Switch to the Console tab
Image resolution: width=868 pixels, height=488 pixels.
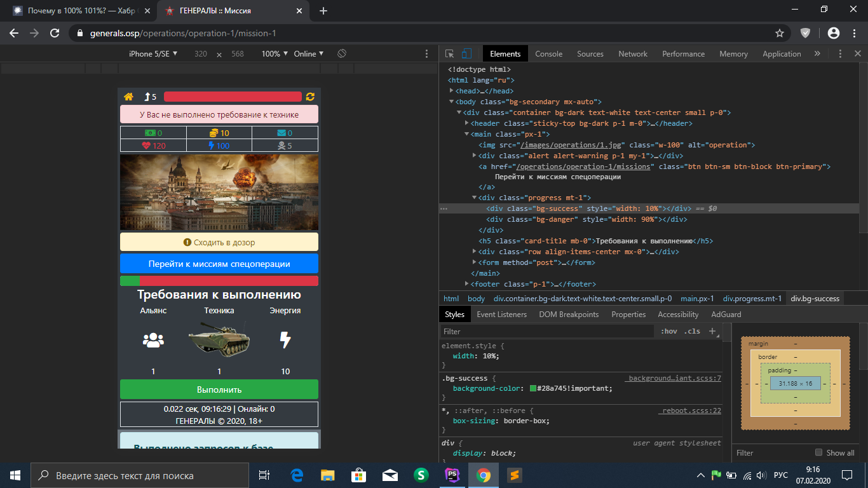coord(548,54)
